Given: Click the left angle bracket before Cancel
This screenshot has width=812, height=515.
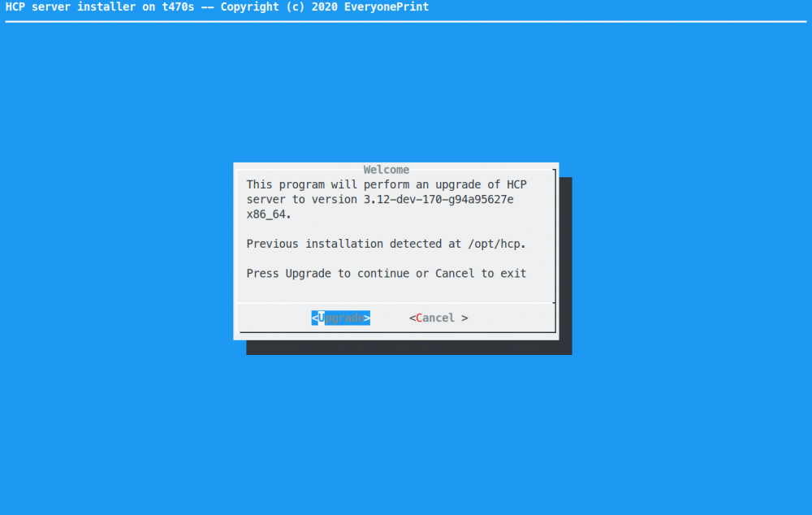Looking at the screenshot, I should (412, 318).
